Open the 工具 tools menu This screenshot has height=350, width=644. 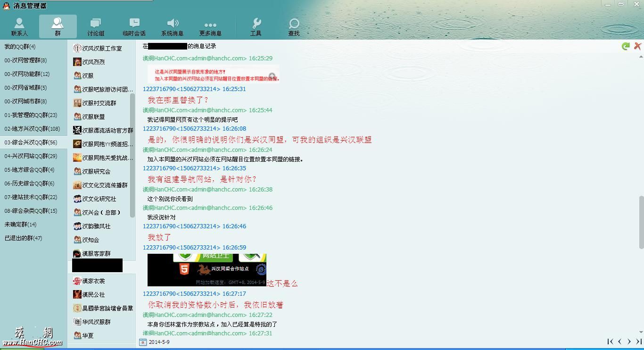[x=256, y=27]
